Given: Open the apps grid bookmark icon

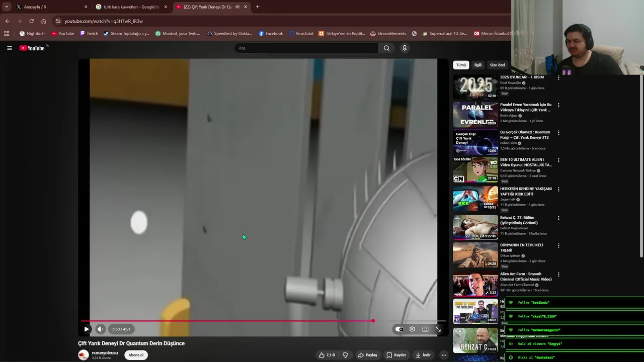Looking at the screenshot, I should pos(7,34).
